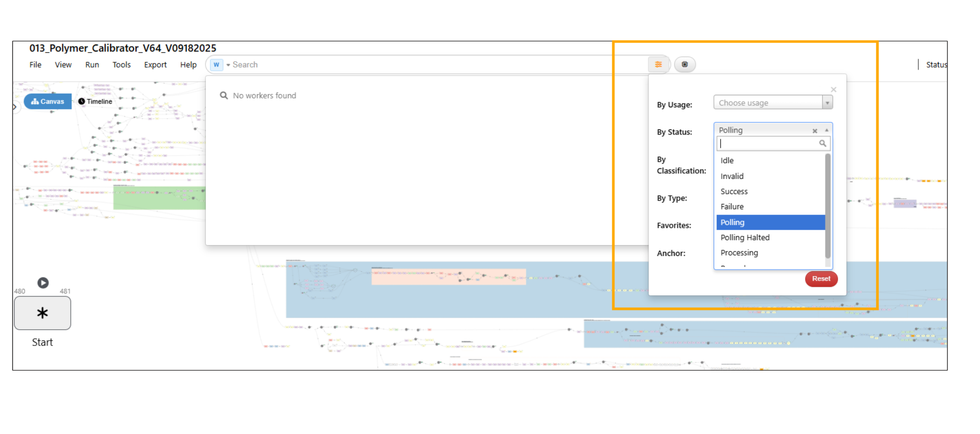Collapse the By Status dropdown arrow
Viewport: 980px width, 434px height.
(827, 130)
